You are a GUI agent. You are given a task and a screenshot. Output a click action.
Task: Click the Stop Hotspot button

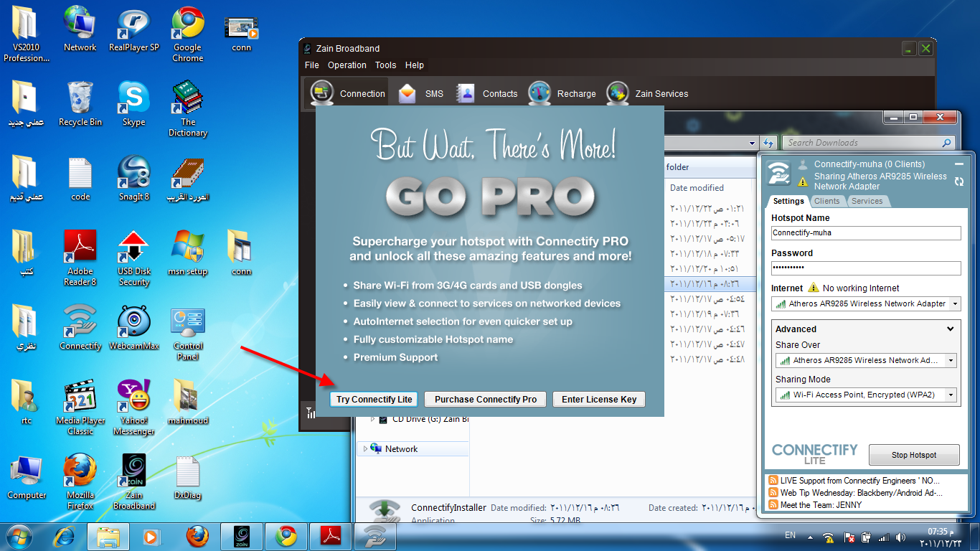tap(914, 455)
